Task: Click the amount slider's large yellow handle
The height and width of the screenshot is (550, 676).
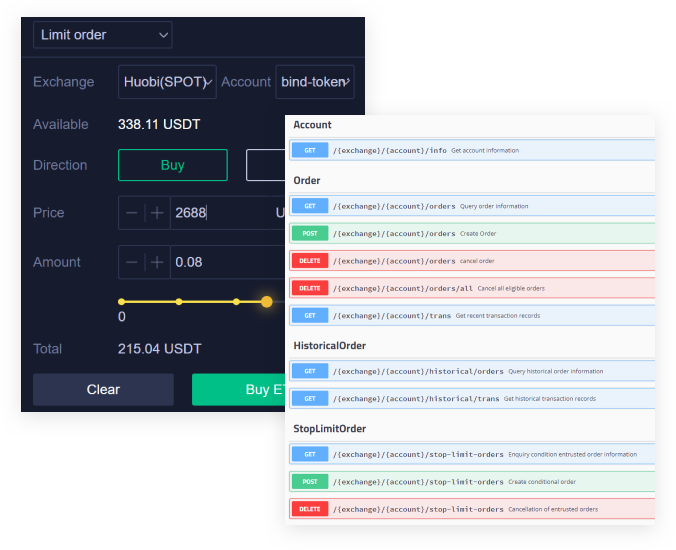Action: tap(267, 302)
